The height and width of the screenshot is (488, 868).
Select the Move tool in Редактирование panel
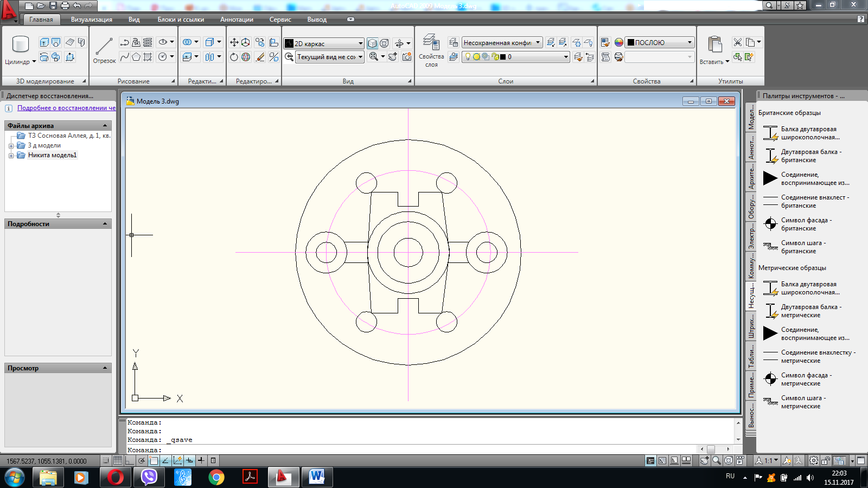click(x=234, y=42)
